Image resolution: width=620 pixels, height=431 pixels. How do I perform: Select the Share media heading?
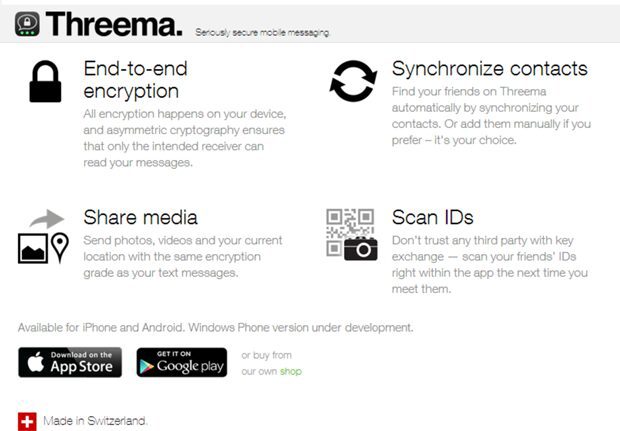coord(140,217)
